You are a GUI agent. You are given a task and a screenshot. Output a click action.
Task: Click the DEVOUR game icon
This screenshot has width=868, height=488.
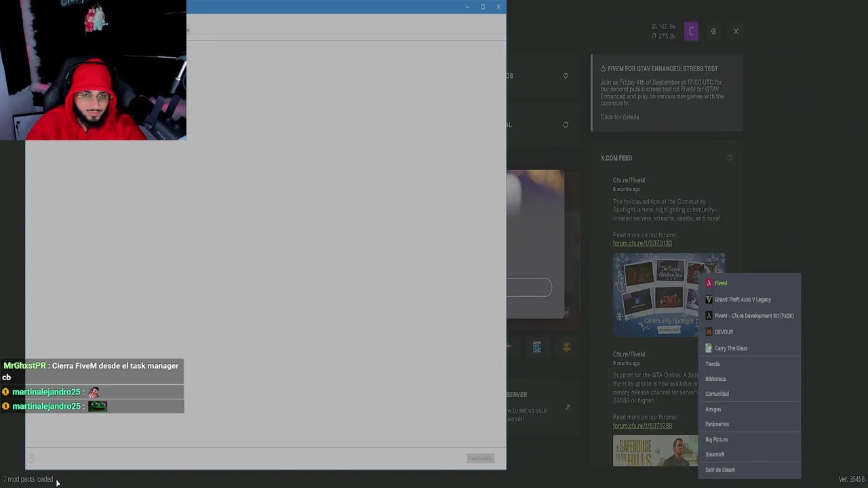coord(709,332)
